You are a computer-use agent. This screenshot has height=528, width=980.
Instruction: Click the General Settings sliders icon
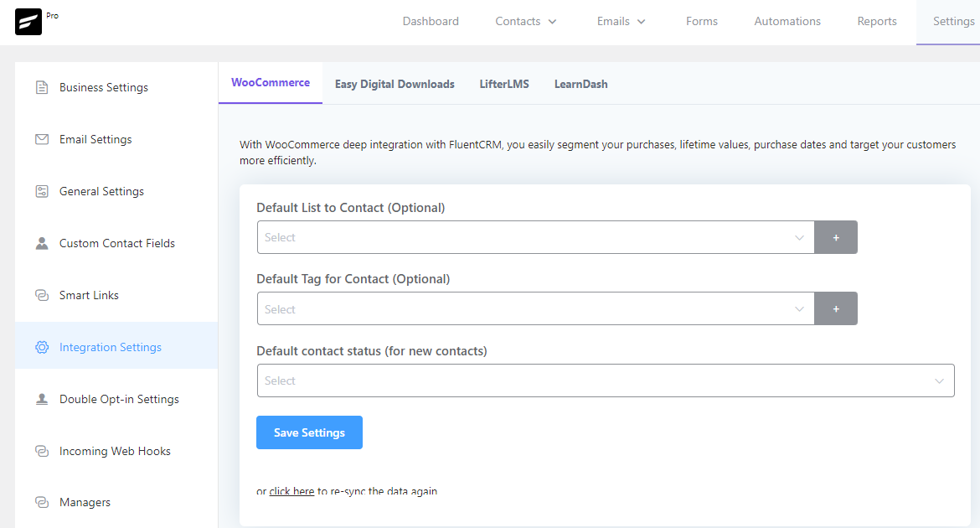(42, 191)
